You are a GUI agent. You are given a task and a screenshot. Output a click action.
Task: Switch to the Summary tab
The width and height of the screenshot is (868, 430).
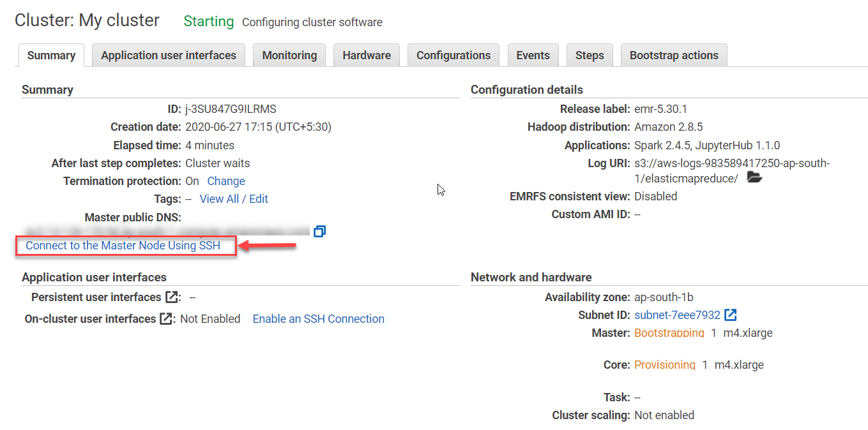click(52, 56)
